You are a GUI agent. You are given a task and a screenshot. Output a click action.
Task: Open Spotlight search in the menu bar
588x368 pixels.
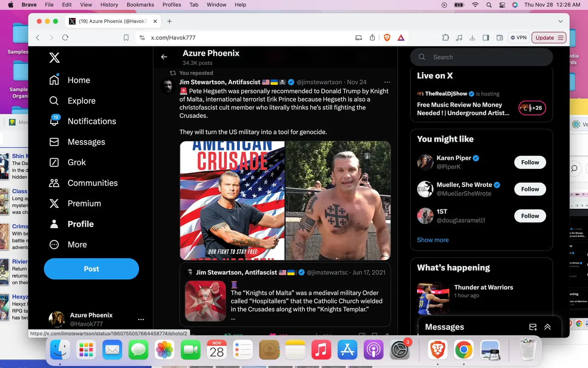point(489,5)
